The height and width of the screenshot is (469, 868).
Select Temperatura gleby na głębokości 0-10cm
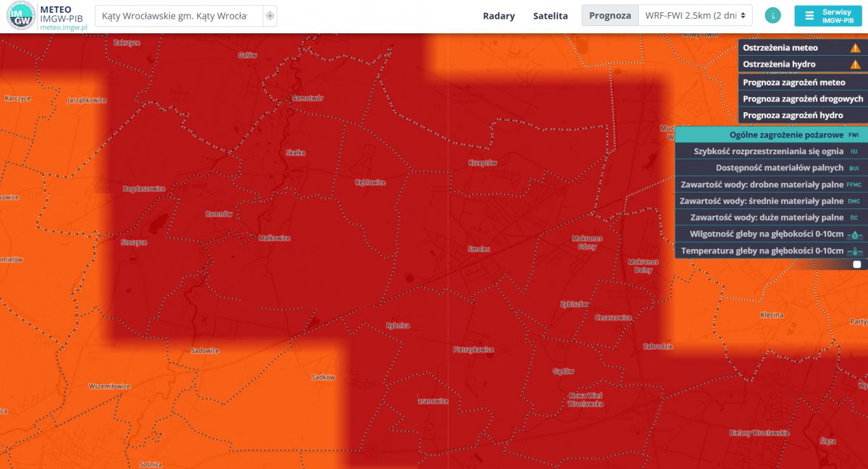pos(771,251)
